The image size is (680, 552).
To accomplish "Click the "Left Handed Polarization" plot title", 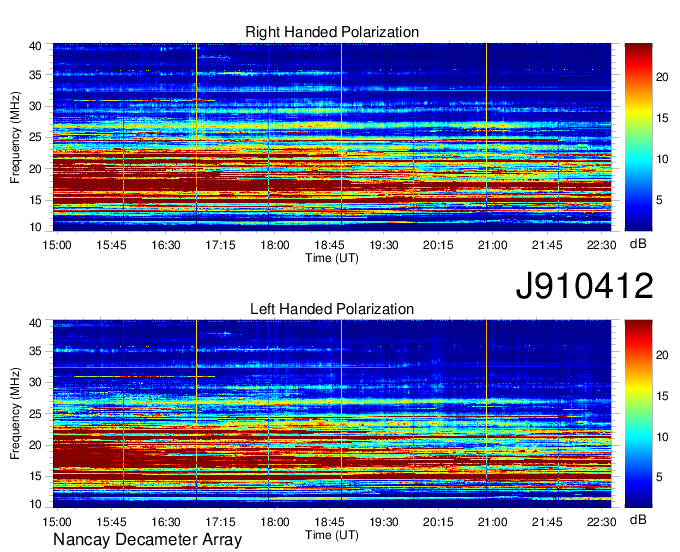I will click(332, 309).
